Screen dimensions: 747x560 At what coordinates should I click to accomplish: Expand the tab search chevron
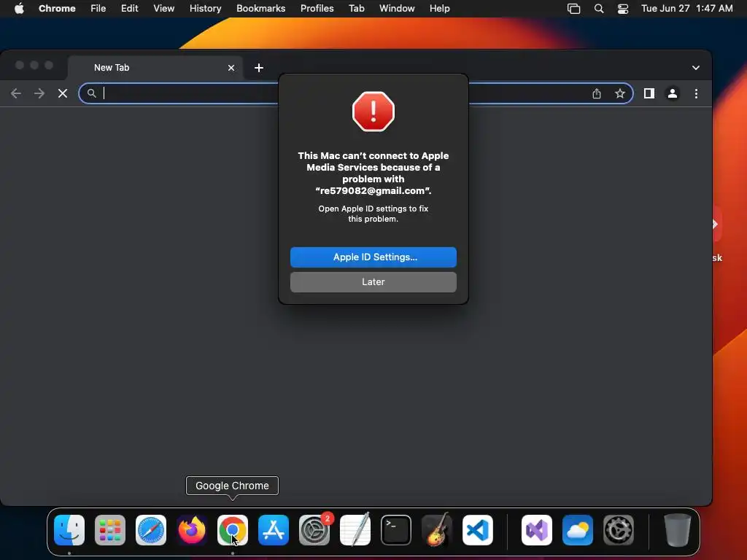point(695,68)
